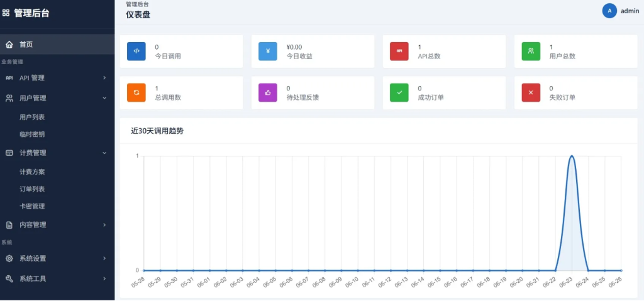Click the 成功订单 label
The image size is (644, 301).
pos(431,98)
